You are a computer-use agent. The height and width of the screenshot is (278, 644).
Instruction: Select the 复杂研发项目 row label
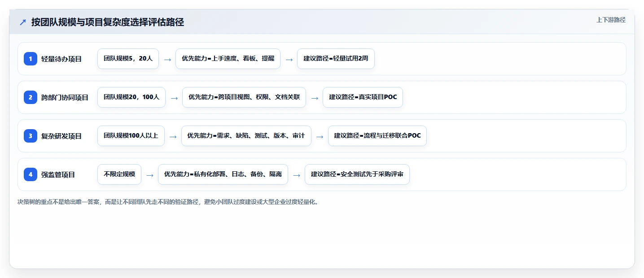tap(61, 136)
